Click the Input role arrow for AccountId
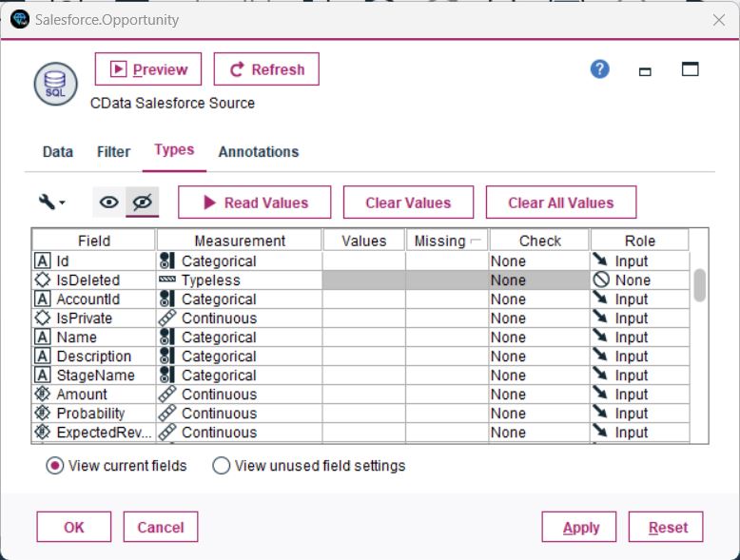 click(600, 299)
